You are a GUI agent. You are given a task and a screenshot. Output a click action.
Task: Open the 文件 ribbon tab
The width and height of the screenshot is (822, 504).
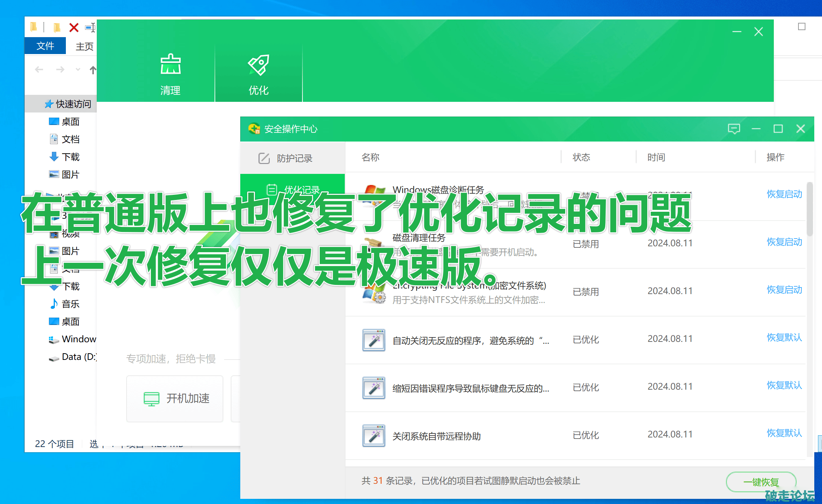click(45, 46)
